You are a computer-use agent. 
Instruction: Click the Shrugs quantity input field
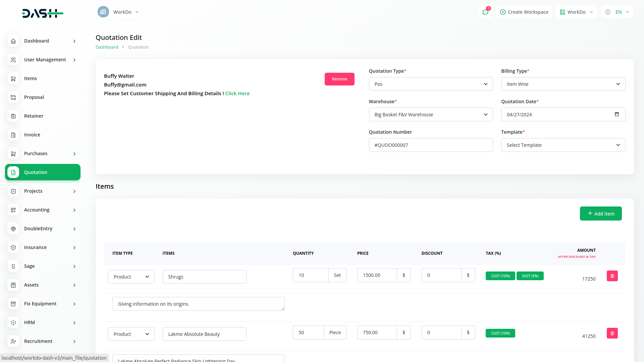(310, 275)
